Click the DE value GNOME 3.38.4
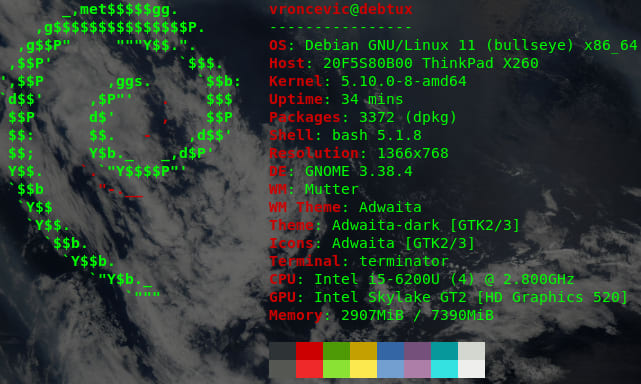The height and width of the screenshot is (384, 641). pyautogui.click(x=359, y=171)
